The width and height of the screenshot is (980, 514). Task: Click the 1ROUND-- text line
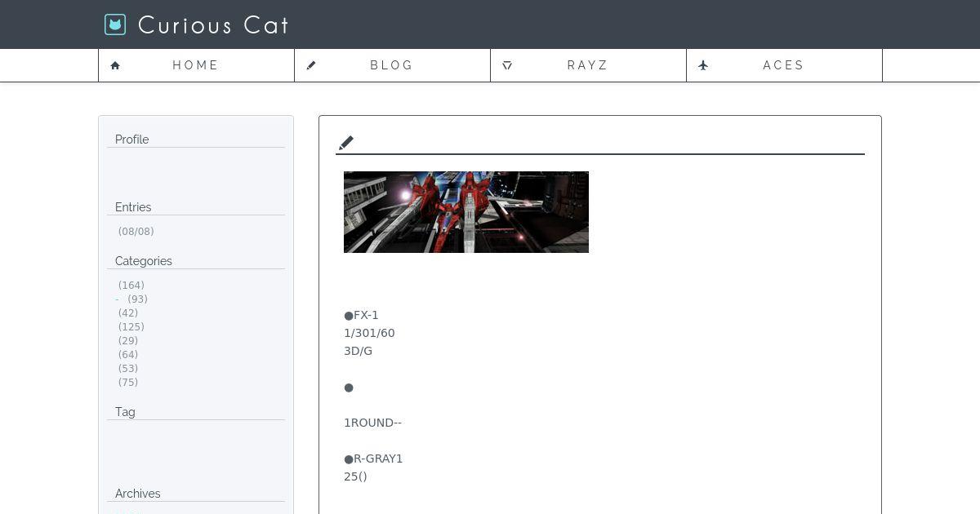pyautogui.click(x=372, y=423)
